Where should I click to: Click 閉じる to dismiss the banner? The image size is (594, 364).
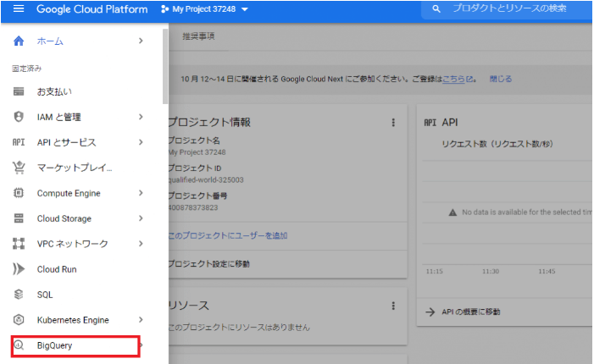501,79
